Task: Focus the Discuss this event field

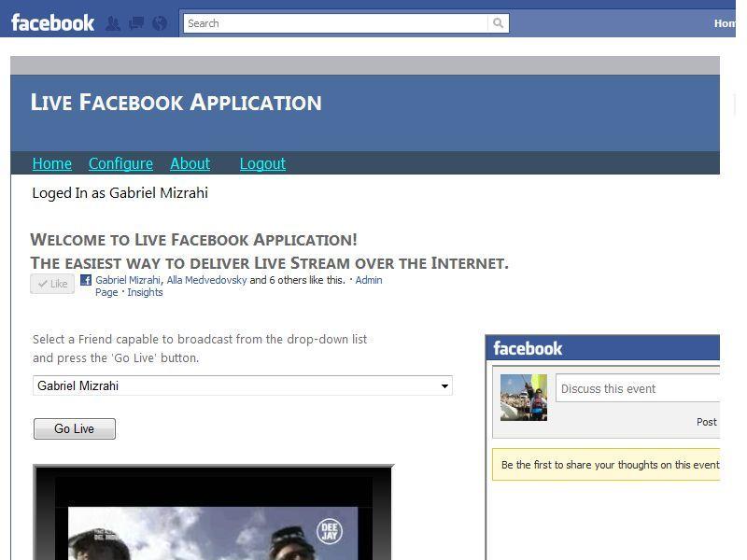Action: pos(638,388)
